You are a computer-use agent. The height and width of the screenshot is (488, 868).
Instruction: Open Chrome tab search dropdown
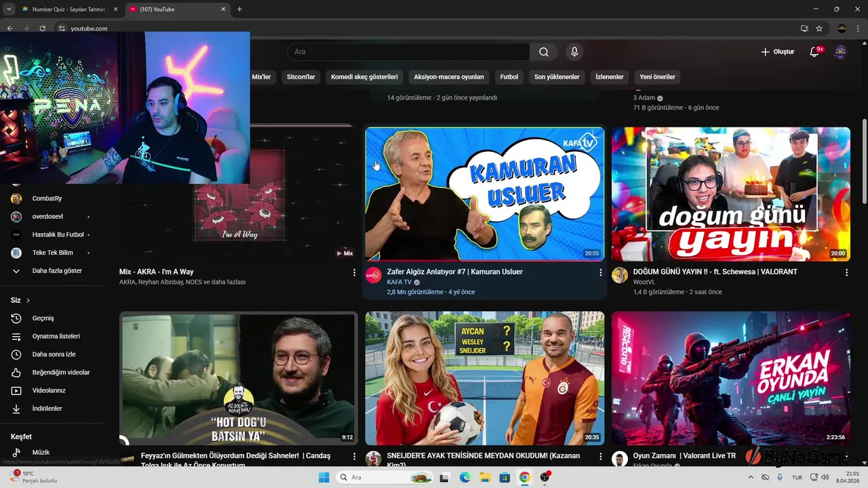[8, 9]
